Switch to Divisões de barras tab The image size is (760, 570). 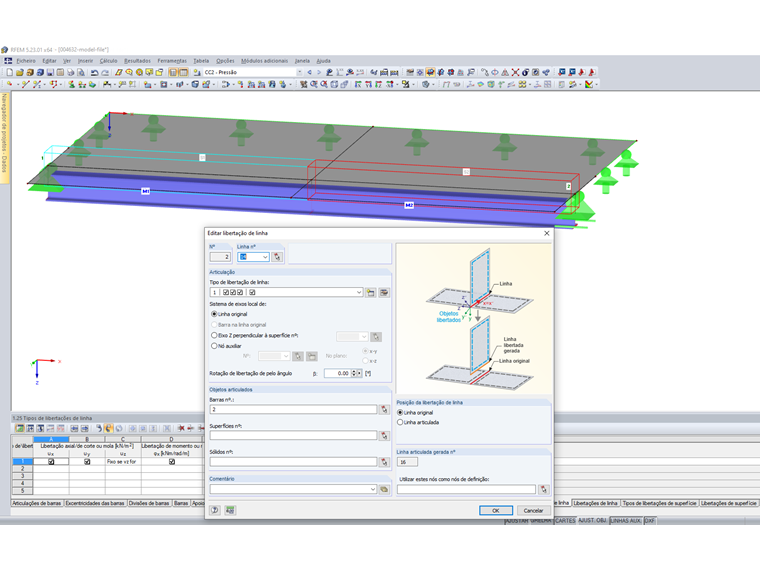click(149, 503)
